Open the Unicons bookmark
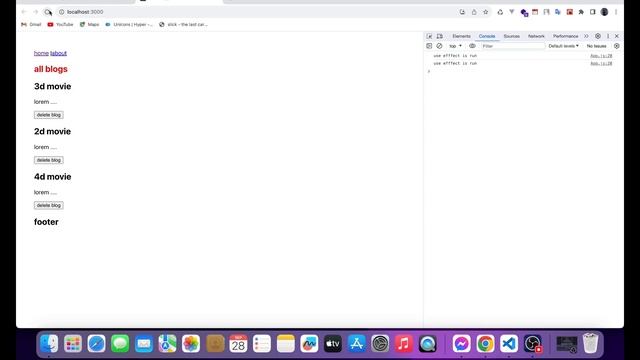Viewport: 640px width, 360px height. pos(129,24)
